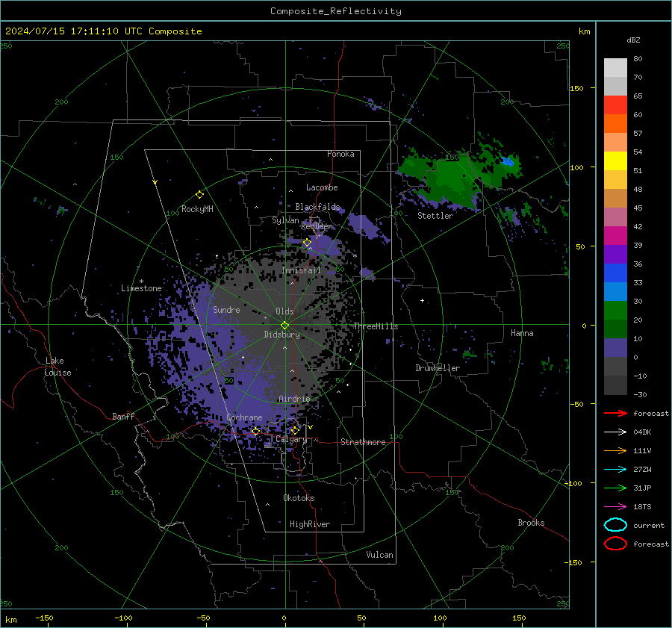Click the Didsbury town label
Viewport: 672px width, 628px height.
[281, 335]
